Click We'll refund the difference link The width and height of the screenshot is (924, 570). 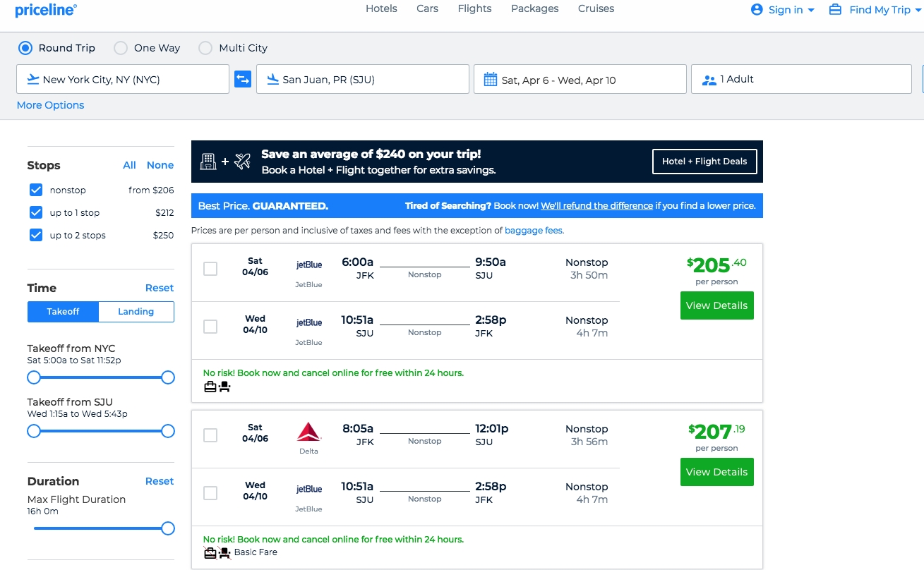(597, 206)
